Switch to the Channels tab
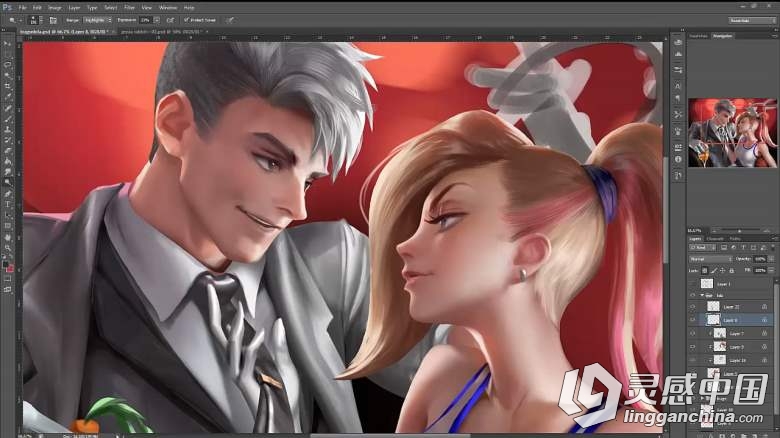The width and height of the screenshot is (780, 438). 715,239
